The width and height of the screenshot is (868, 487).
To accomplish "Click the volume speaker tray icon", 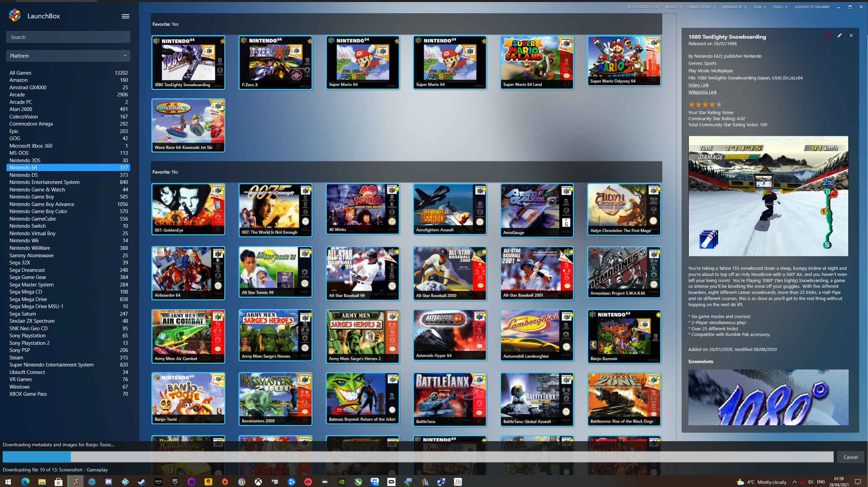I will pos(811,482).
